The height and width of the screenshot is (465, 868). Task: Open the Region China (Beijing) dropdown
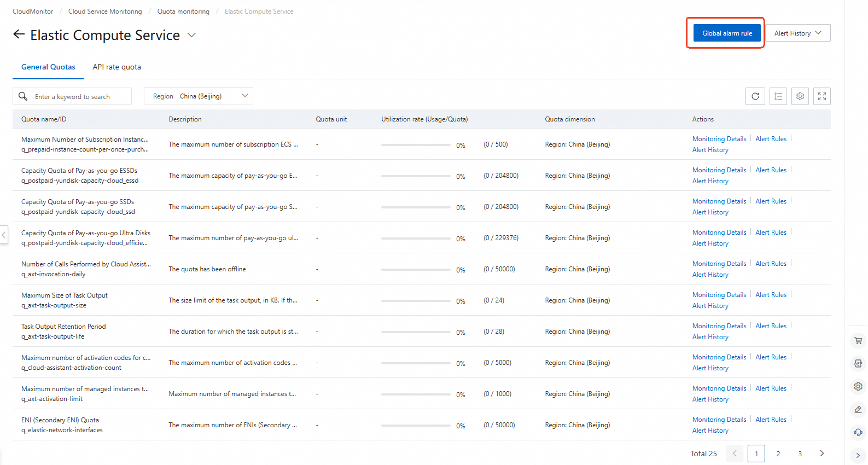coord(199,96)
